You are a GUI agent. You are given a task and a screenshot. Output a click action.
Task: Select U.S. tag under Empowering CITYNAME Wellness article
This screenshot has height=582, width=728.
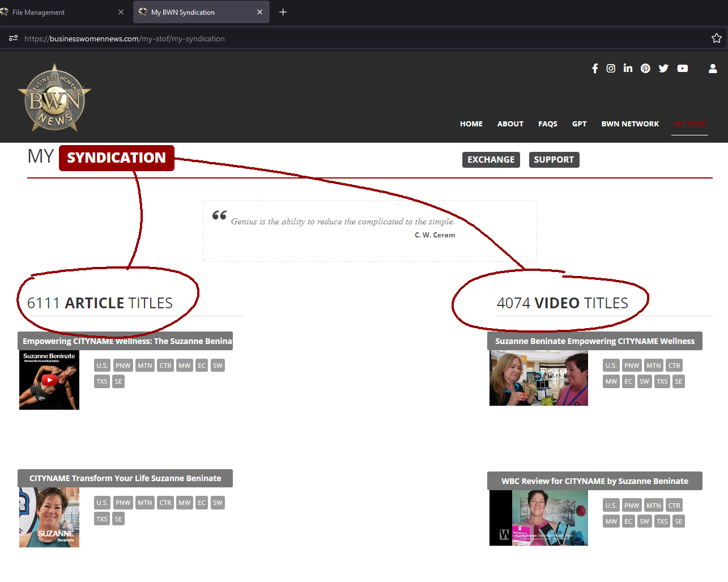pos(102,366)
